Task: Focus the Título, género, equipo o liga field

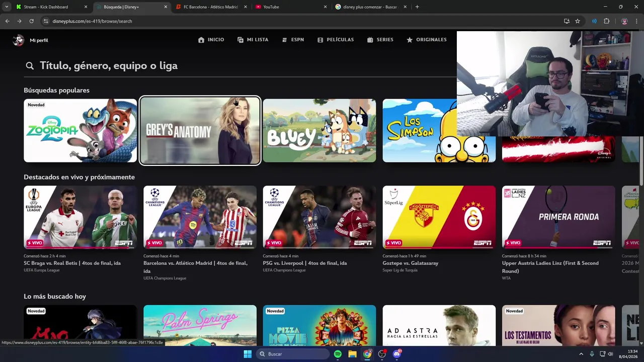Action: click(239, 66)
